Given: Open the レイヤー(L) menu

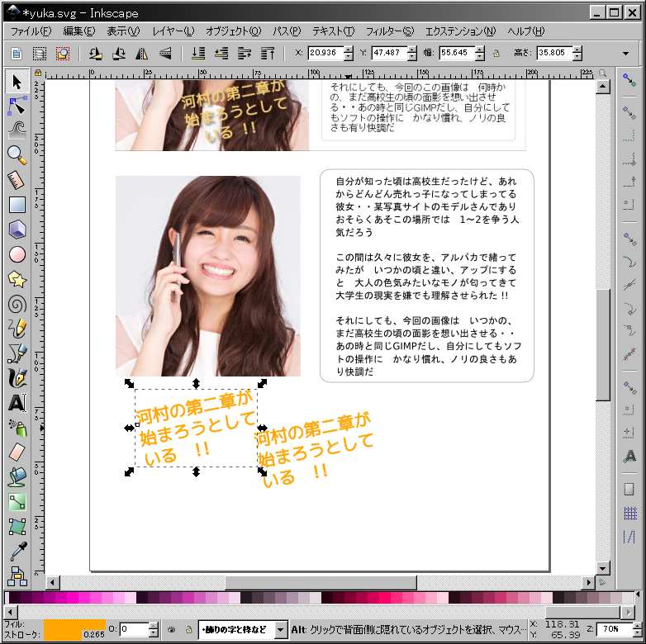Looking at the screenshot, I should pos(173,31).
